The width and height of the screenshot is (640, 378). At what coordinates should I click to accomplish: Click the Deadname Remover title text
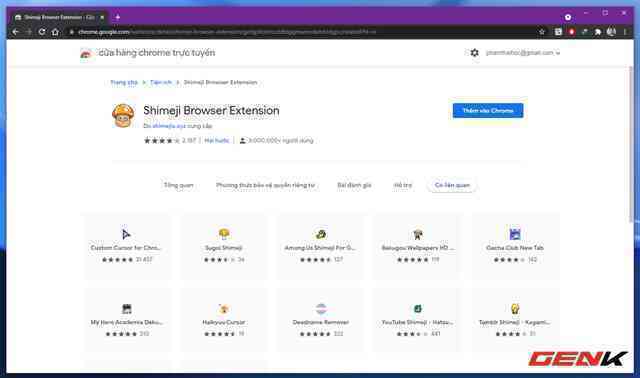click(321, 322)
